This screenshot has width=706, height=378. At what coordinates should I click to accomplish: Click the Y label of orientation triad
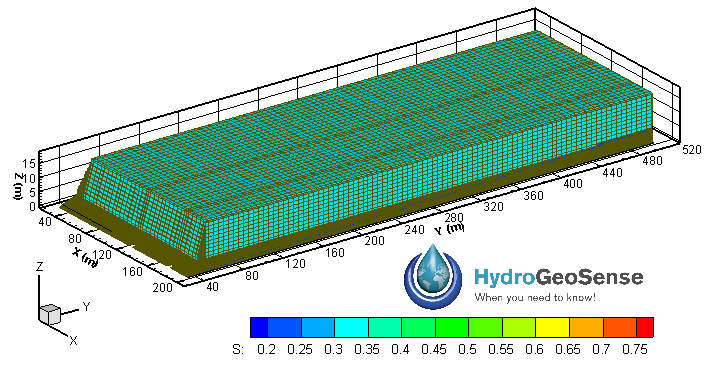point(86,306)
